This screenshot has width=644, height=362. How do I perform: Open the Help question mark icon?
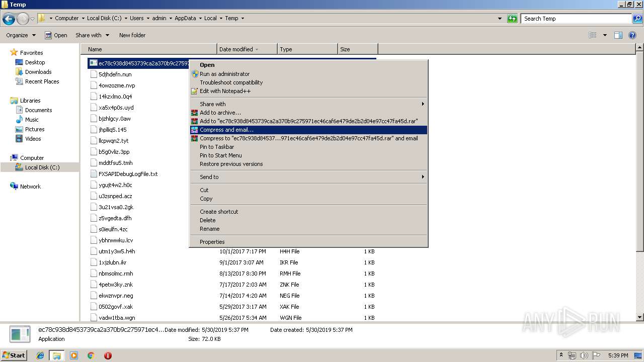(633, 35)
